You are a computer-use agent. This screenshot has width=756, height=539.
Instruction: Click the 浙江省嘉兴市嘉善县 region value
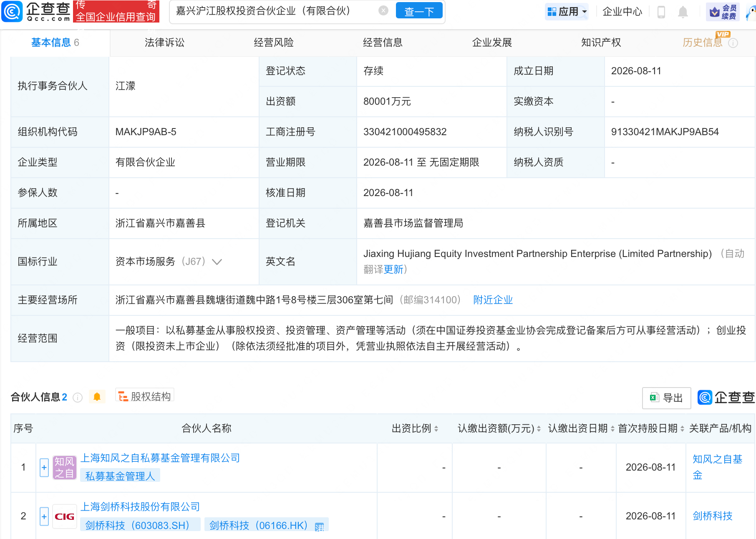[x=161, y=223]
